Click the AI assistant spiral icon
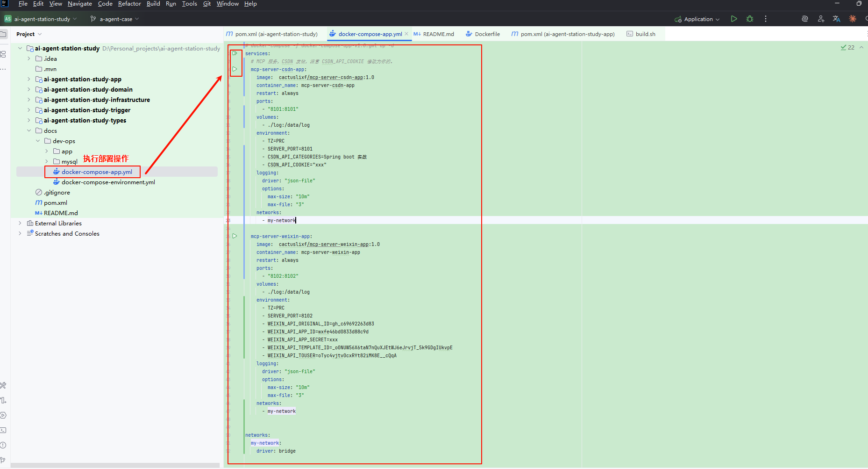This screenshot has width=868, height=469. 805,19
